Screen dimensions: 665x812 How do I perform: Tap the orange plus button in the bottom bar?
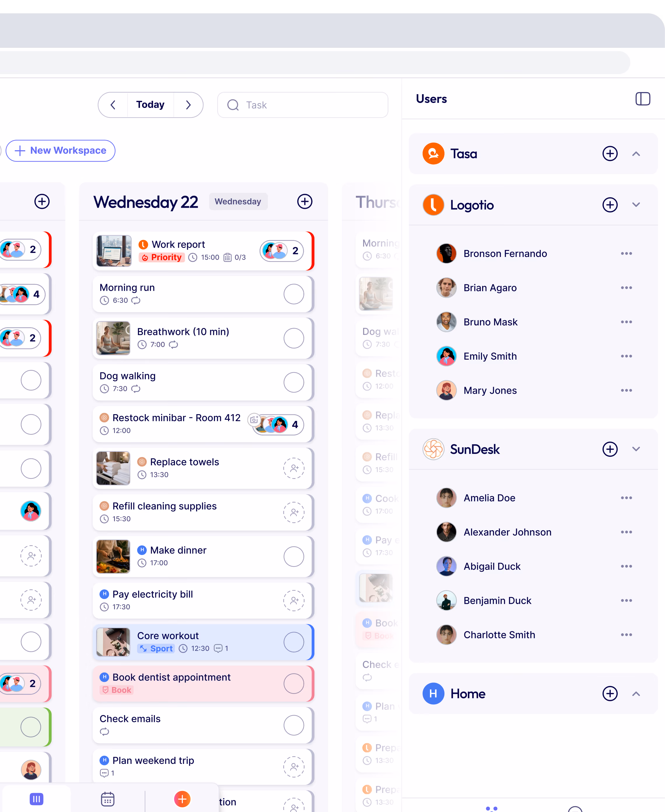coord(182,799)
